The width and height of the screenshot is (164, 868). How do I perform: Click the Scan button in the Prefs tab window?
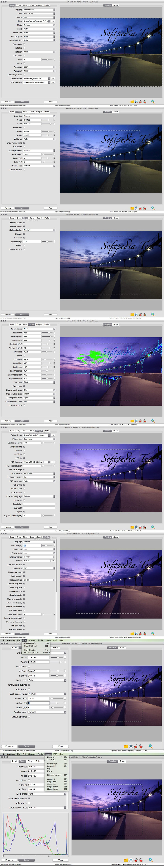click(22, 633)
